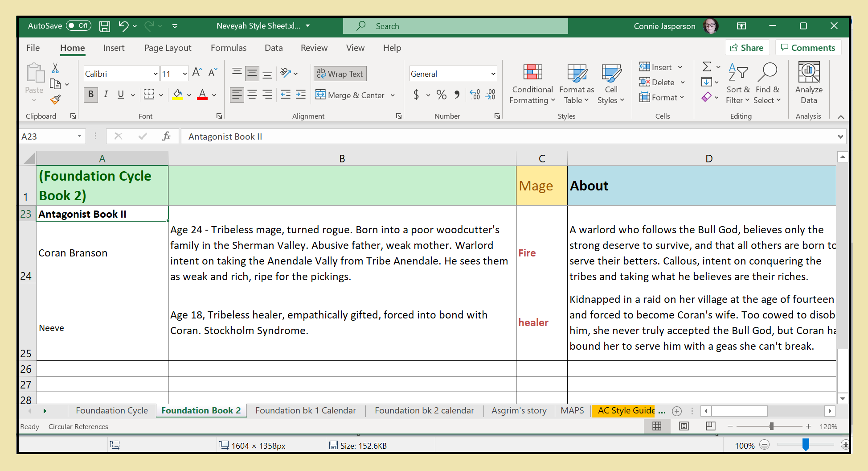Open the Comments button
Viewport: 868px width, 471px height.
808,48
